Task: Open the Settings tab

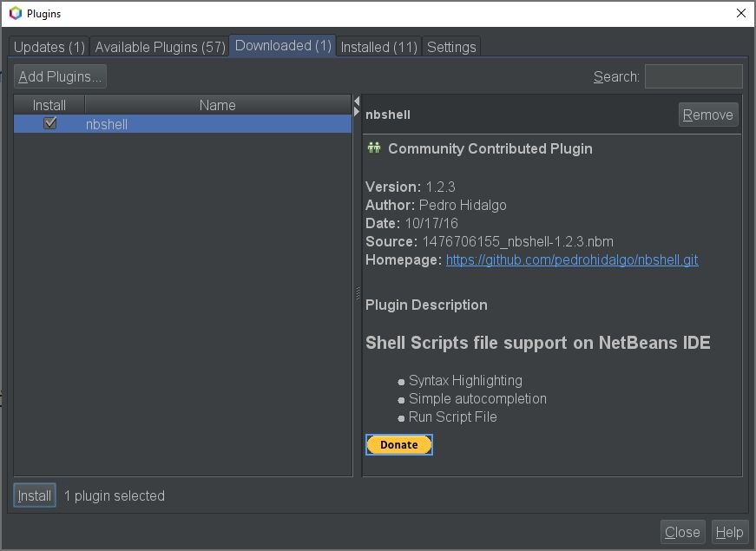Action: point(451,47)
